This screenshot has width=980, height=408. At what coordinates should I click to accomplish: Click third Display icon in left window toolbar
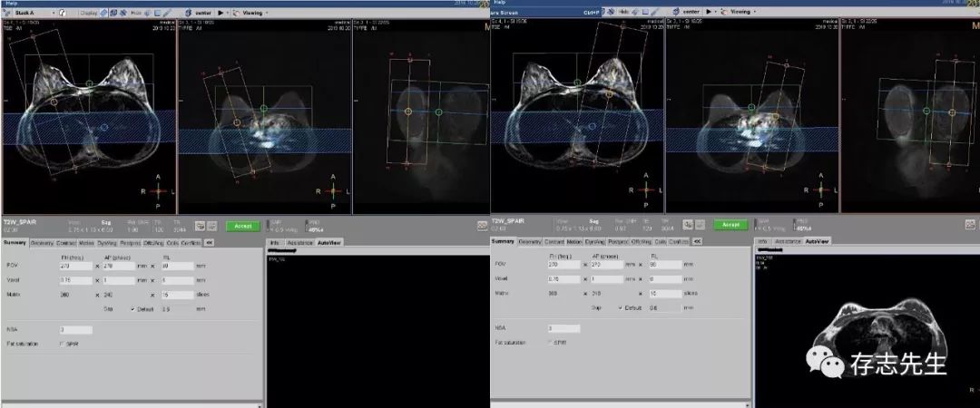pos(123,13)
